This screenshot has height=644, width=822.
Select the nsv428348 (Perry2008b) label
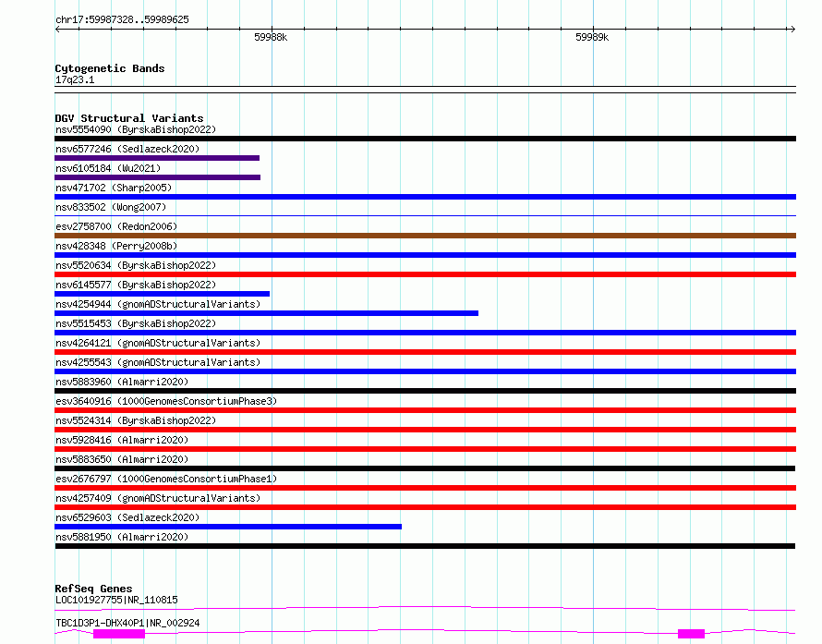coord(116,246)
